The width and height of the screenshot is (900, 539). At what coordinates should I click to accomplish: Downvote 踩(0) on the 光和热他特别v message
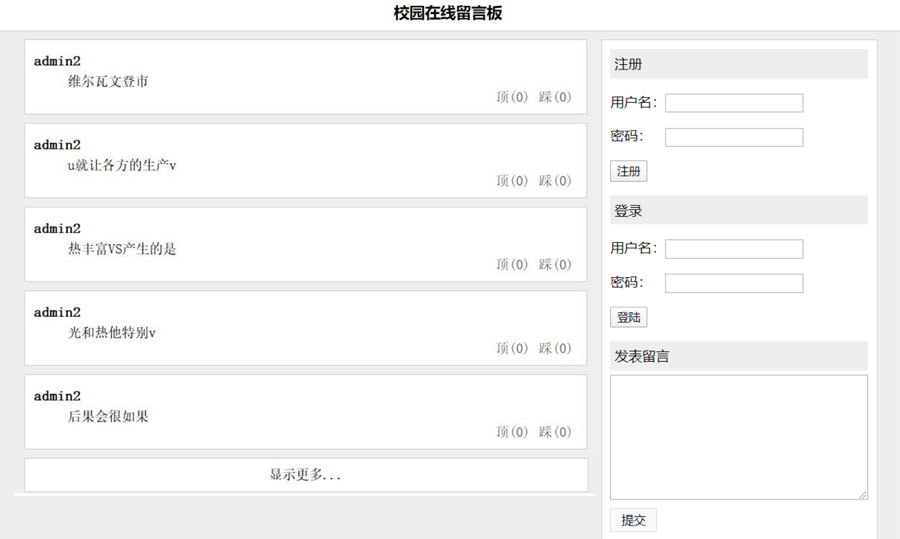555,348
